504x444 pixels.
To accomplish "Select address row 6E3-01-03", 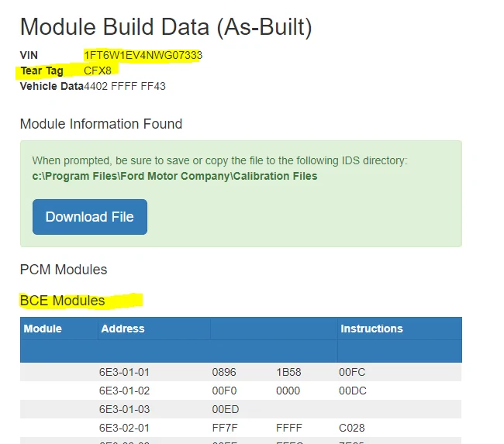I will (x=124, y=409).
